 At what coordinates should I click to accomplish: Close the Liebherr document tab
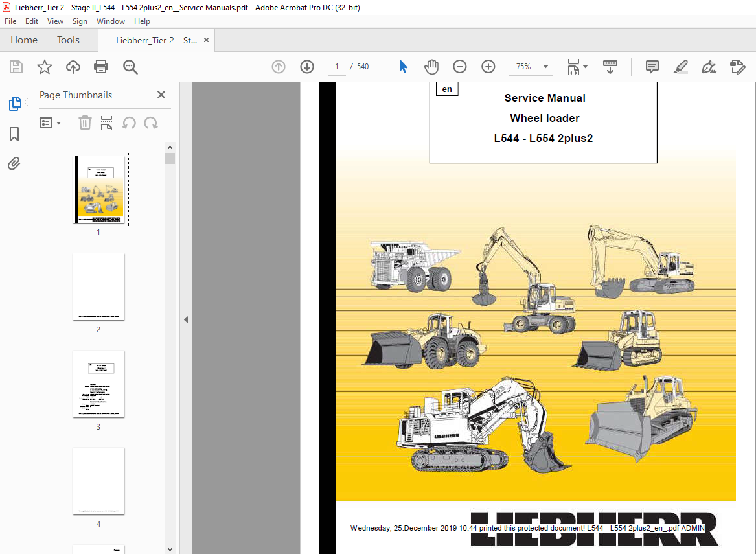coord(207,40)
